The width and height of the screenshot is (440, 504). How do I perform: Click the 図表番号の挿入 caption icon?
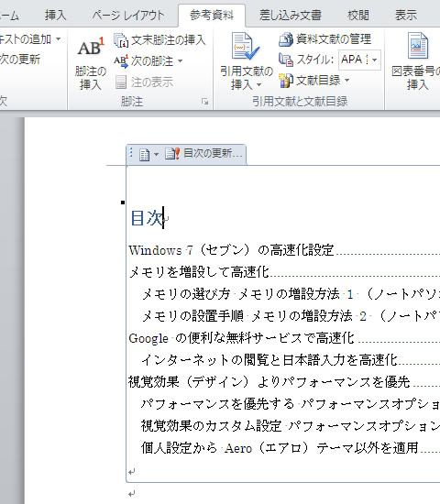click(418, 45)
